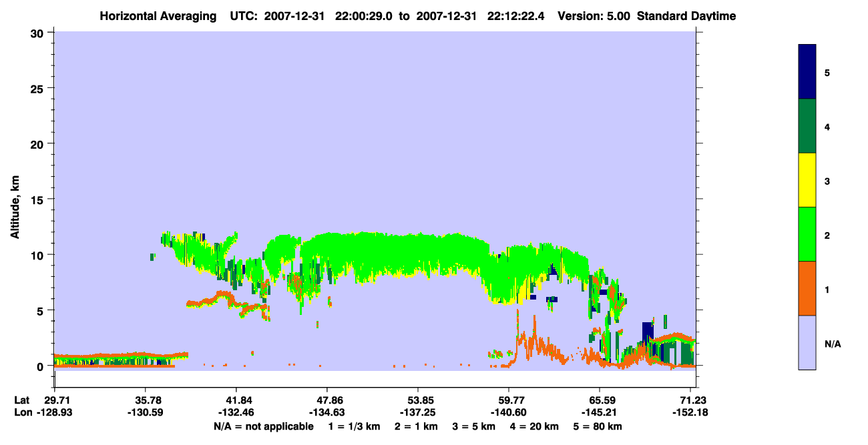Click the longitude value -128.93

[x=54, y=412]
